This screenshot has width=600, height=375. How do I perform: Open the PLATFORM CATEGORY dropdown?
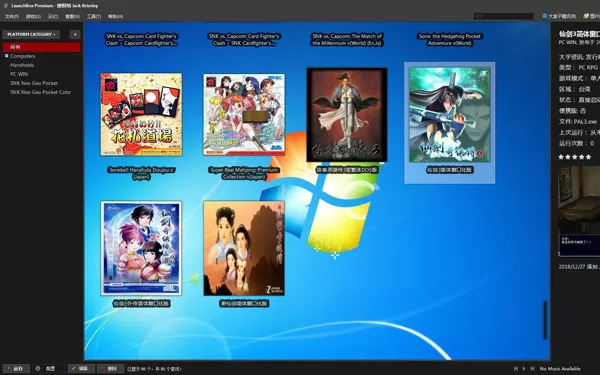point(31,34)
